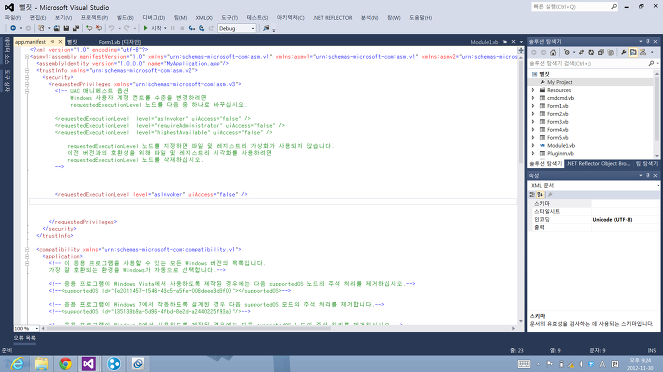Click Solution Explorer show all files icon
The height and width of the screenshot is (372, 663).
[x=611, y=52]
